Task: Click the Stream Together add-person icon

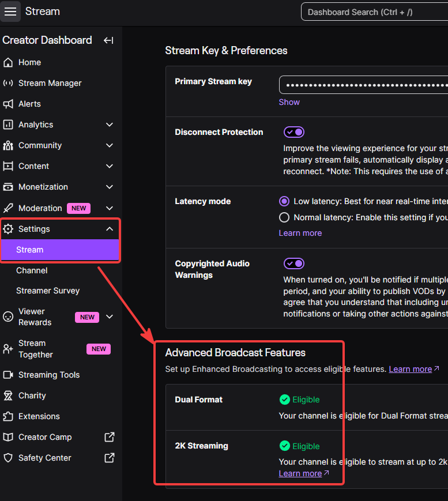Action: [8, 349]
